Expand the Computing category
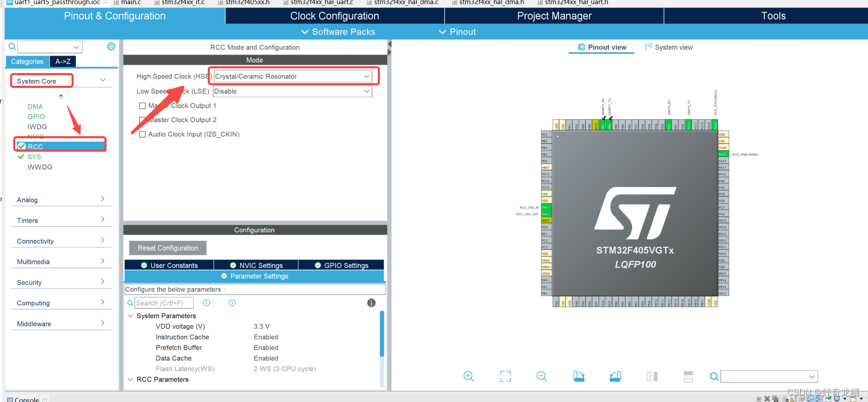 coord(103,302)
